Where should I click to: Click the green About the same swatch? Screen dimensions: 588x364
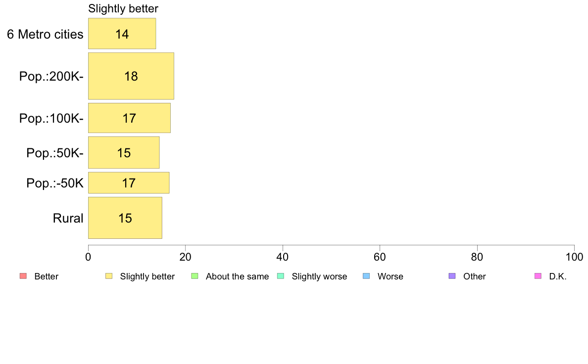tap(195, 276)
